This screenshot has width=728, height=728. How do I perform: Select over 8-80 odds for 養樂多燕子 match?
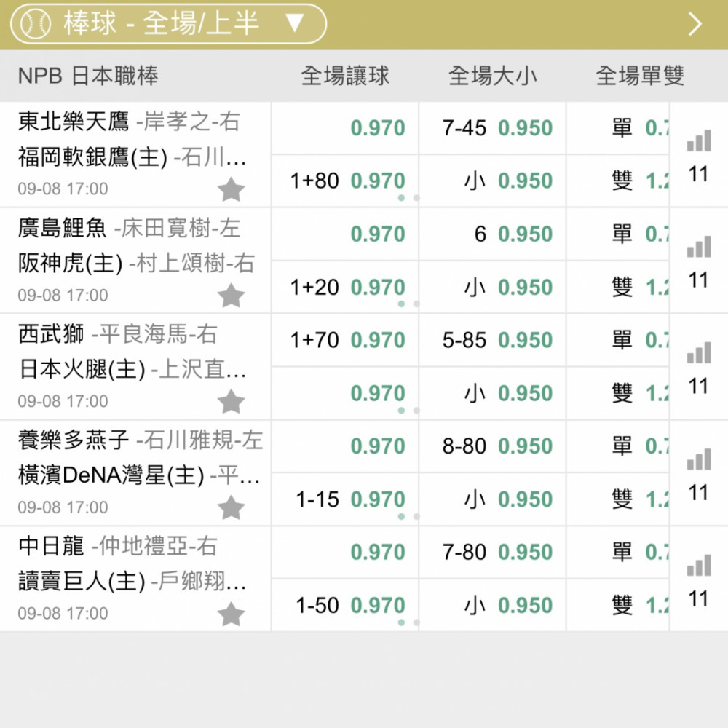[492, 446]
